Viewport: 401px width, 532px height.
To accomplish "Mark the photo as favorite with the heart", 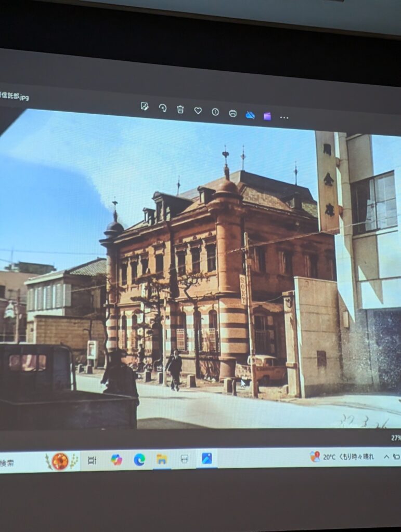I will 198,111.
